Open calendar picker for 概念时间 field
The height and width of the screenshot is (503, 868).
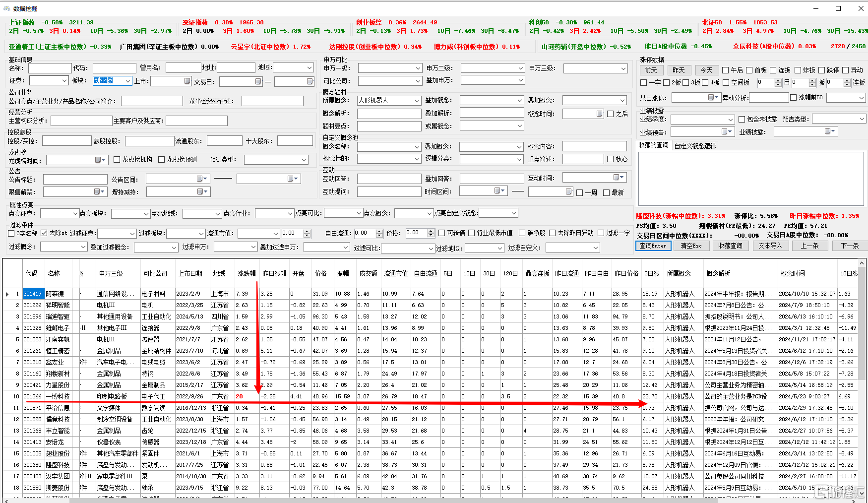599,114
